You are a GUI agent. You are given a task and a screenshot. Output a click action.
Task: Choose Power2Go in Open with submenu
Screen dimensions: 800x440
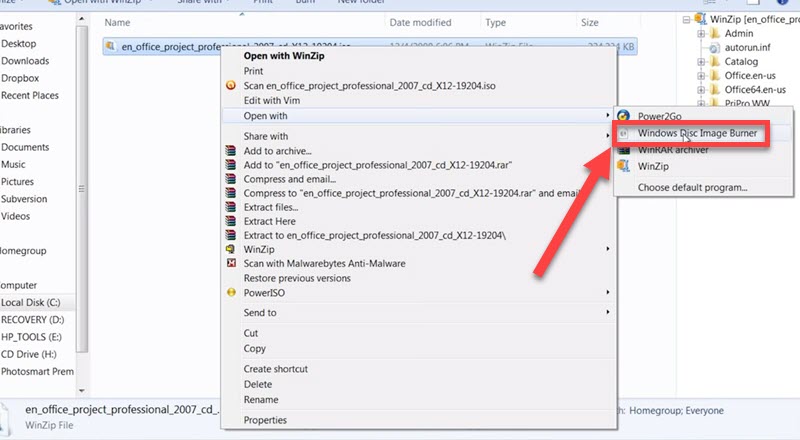click(x=659, y=116)
